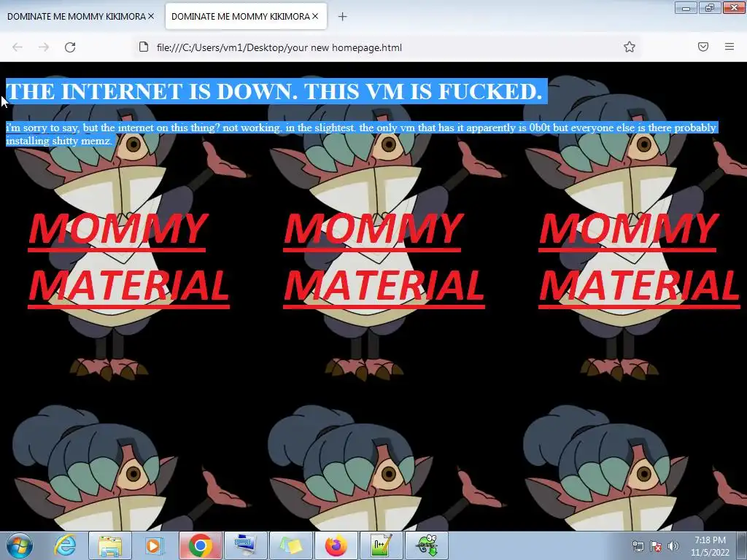Click the browser Back arrow button
Viewport: 747px width, 560px height.
18,47
